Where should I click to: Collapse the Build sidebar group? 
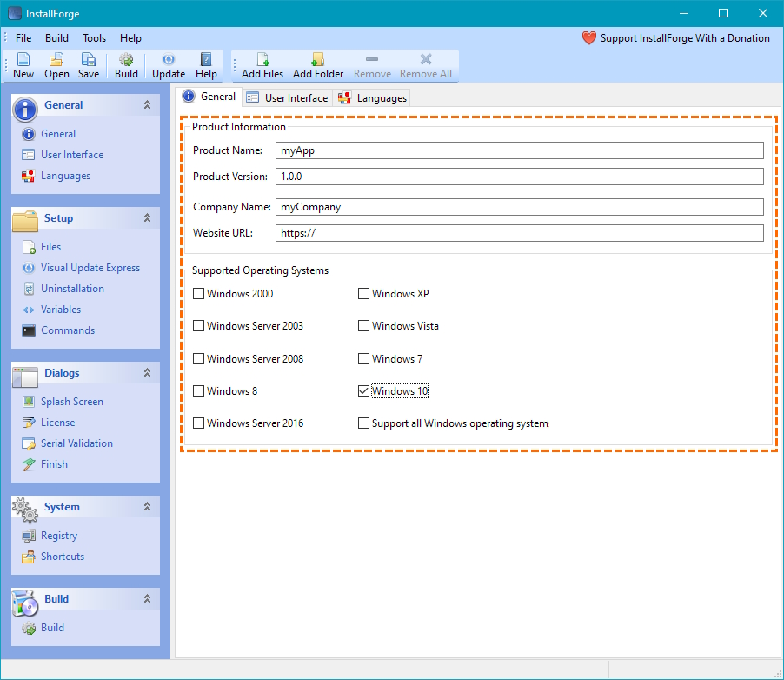(x=147, y=598)
